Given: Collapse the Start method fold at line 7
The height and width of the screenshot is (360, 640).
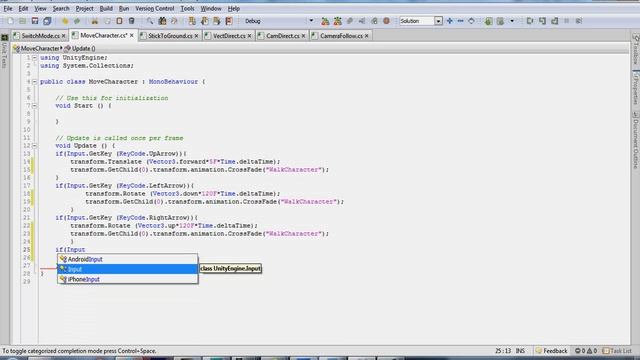Looking at the screenshot, I should click(x=35, y=106).
